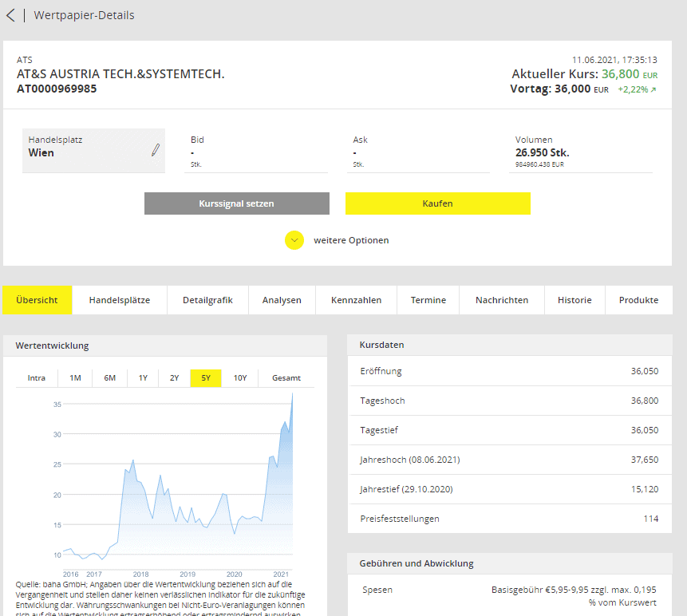Click the Kursdaten section header
This screenshot has height=616, width=687.
click(510, 345)
